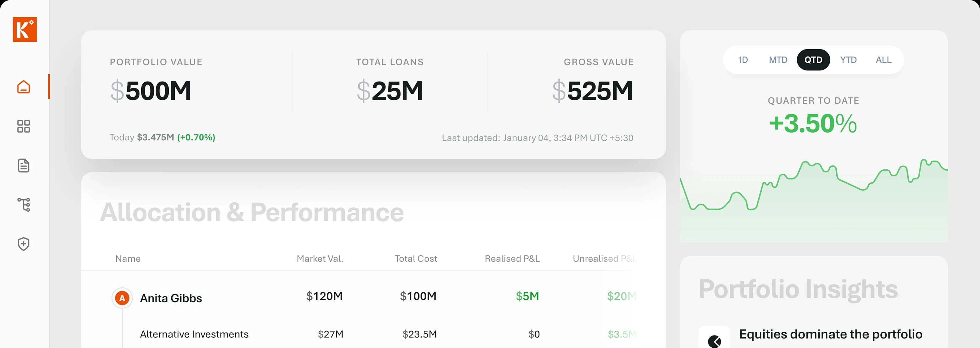Click Anita Gibbs avatar icon
This screenshot has height=348, width=980.
pos(122,298)
